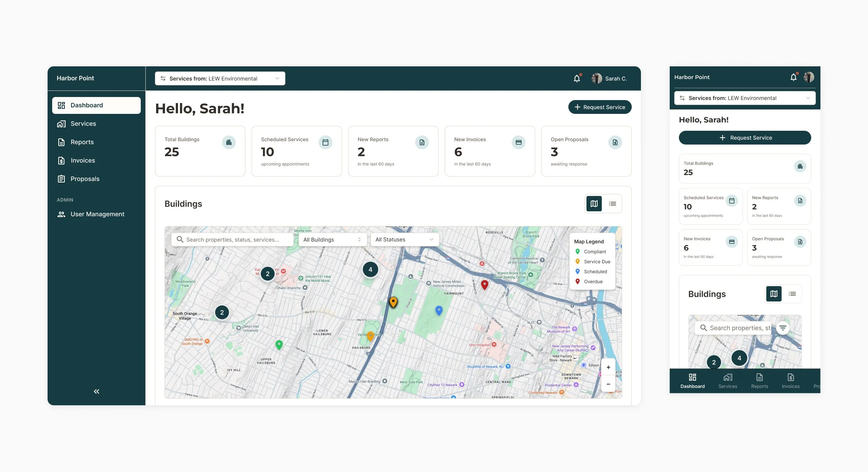Open Sarah C. profile avatar in desktop header
Viewport: 868px width, 472px height.
[x=597, y=79]
